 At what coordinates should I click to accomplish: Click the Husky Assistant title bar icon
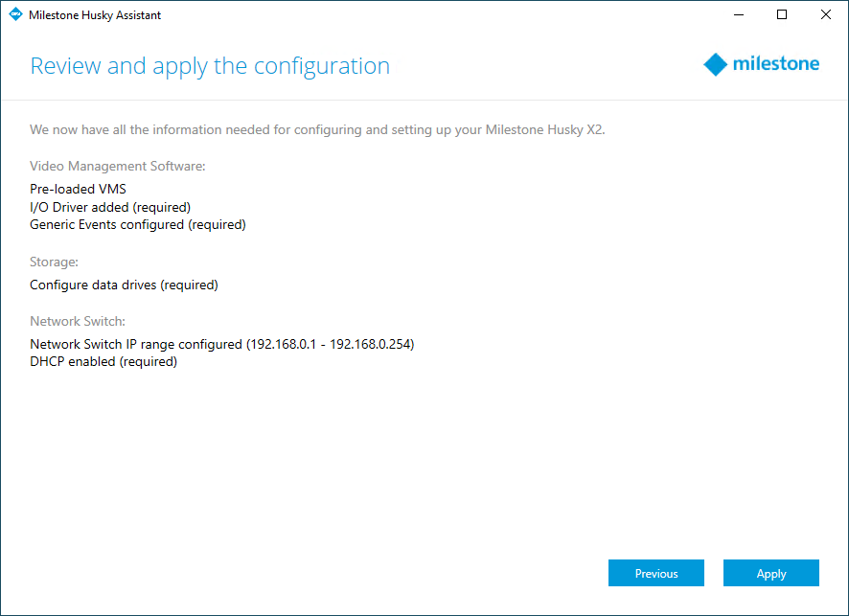tap(15, 14)
